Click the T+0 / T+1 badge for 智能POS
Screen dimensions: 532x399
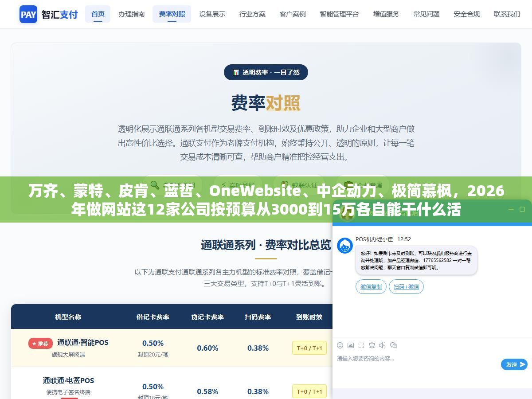pyautogui.click(x=309, y=348)
